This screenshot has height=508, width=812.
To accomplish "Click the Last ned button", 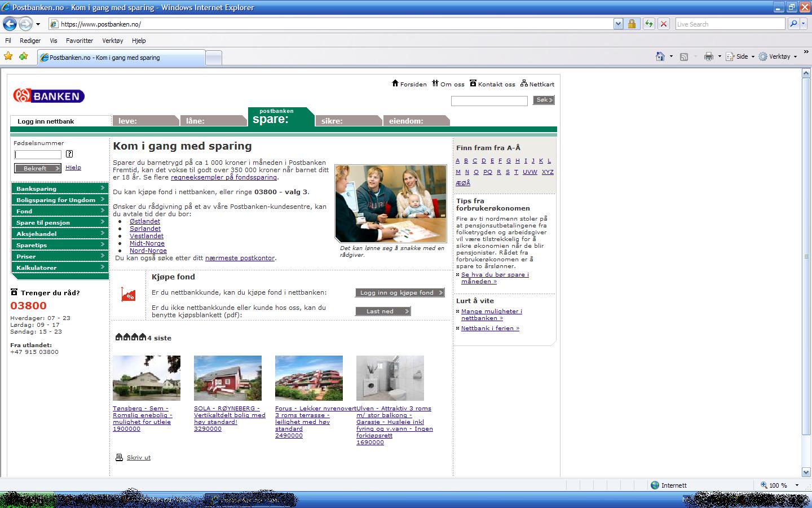I will [383, 311].
